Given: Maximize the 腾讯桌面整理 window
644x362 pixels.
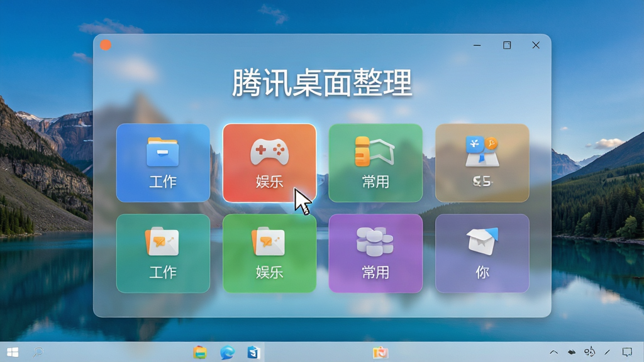Looking at the screenshot, I should click(507, 45).
